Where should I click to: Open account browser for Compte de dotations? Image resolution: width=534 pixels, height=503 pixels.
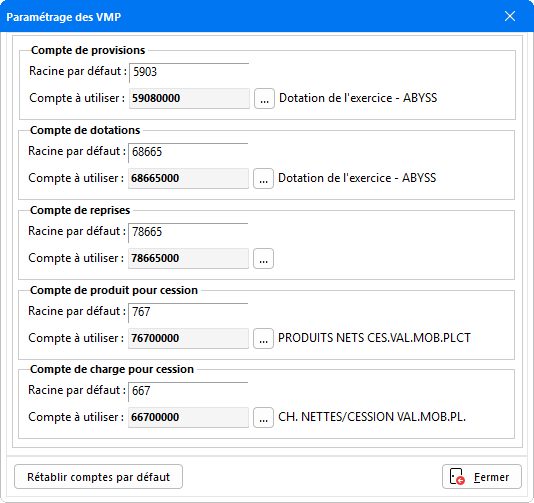point(263,179)
